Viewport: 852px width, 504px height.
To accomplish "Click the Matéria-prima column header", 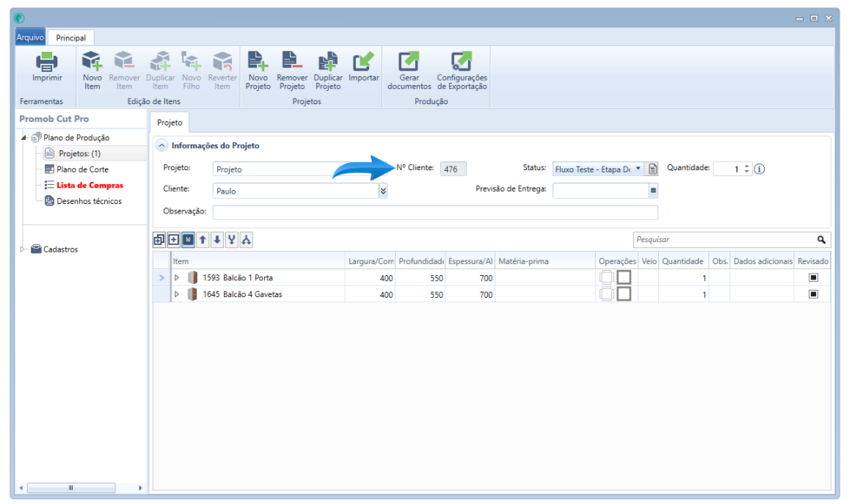I will (x=545, y=261).
